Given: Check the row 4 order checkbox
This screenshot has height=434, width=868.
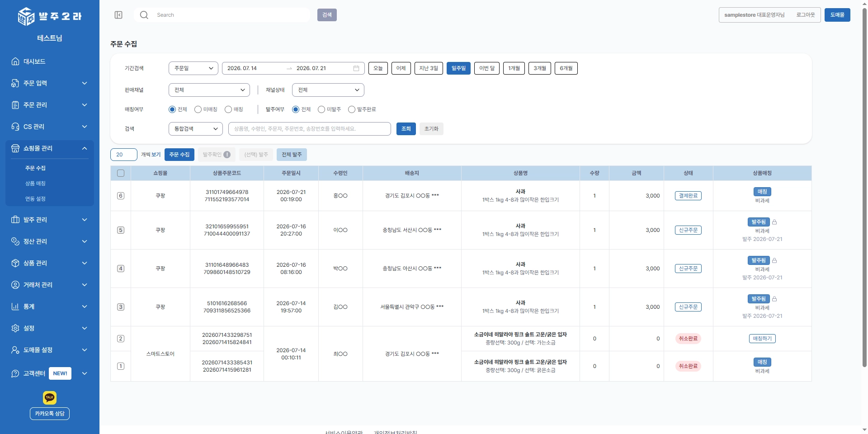Looking at the screenshot, I should [x=121, y=269].
